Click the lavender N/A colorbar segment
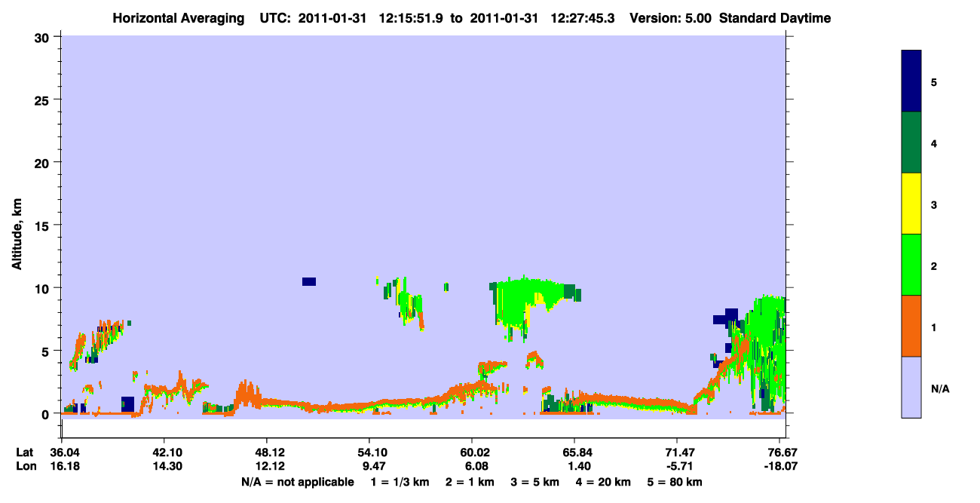 (911, 387)
